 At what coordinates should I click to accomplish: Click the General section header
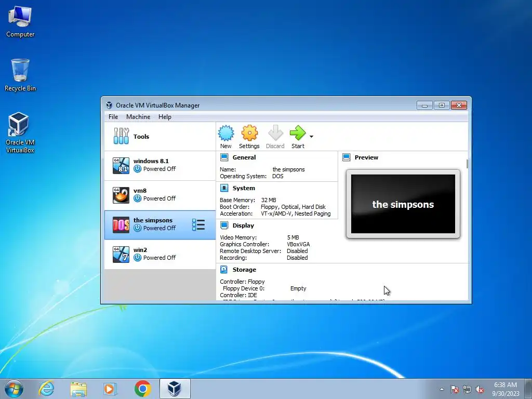(x=244, y=157)
